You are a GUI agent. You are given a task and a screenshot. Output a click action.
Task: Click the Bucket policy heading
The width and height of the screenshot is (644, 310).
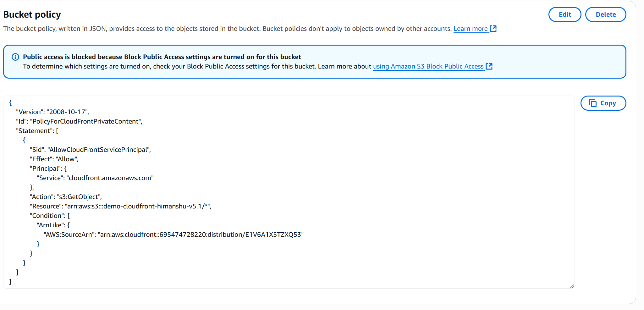click(32, 14)
